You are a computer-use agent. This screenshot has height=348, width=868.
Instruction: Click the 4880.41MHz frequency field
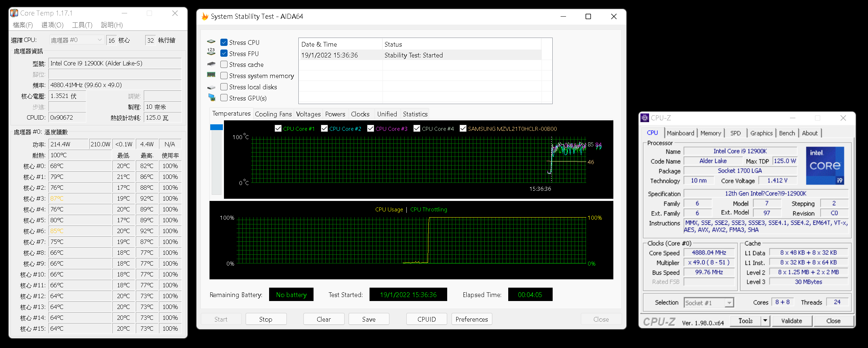point(115,85)
